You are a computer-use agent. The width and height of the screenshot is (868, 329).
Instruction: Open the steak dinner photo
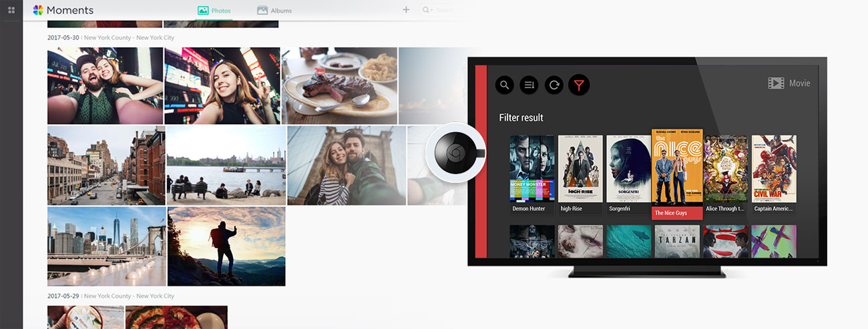(339, 85)
